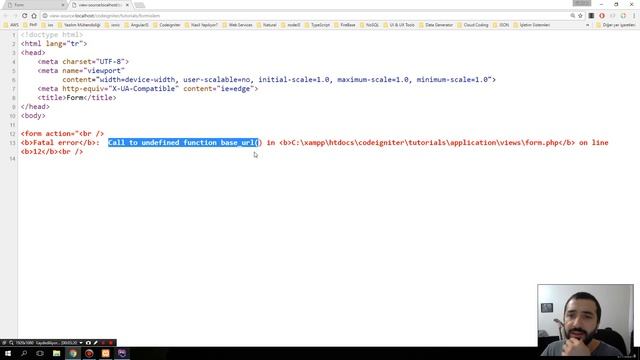The height and width of the screenshot is (360, 640).
Task: Open a new browser tab
Action: click(x=139, y=5)
